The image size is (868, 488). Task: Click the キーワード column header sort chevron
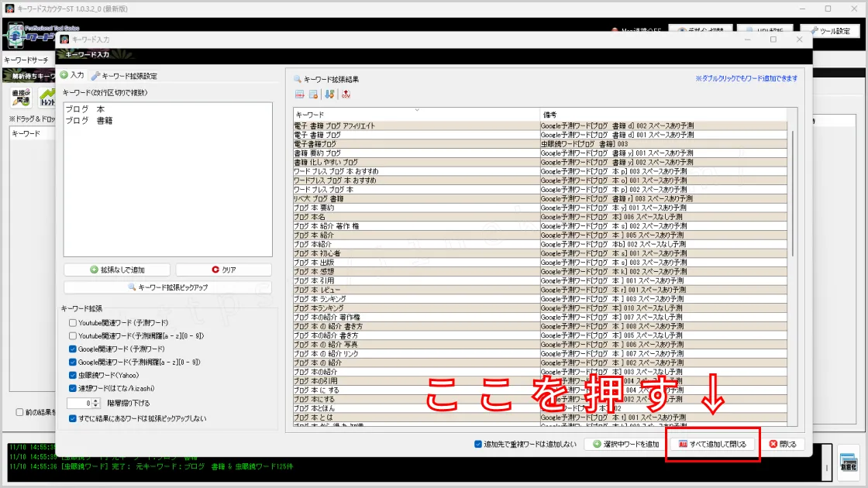pos(416,110)
